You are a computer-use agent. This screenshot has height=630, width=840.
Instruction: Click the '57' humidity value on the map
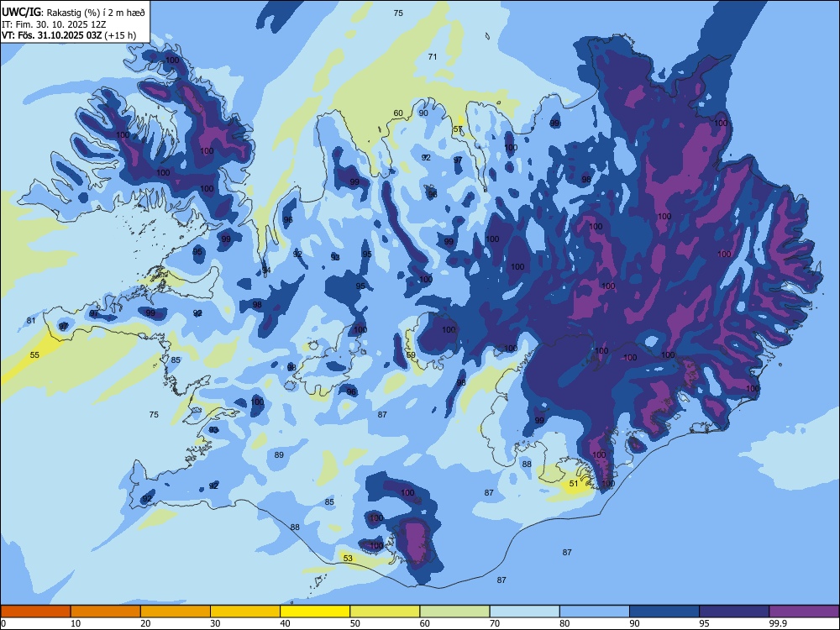click(458, 129)
